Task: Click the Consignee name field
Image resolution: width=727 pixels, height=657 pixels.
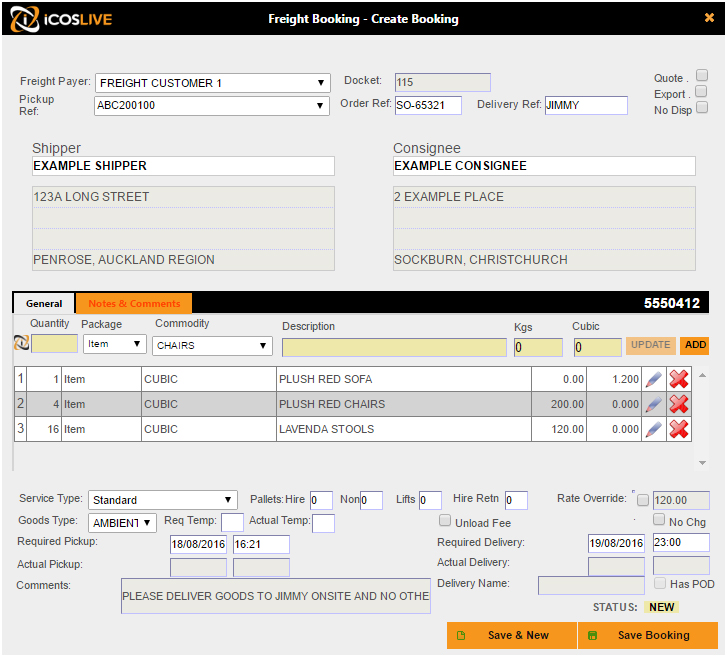Action: pyautogui.click(x=544, y=166)
